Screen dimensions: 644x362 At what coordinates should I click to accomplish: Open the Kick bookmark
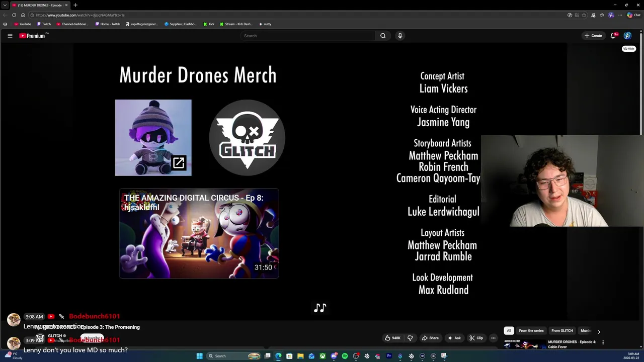click(x=209, y=24)
